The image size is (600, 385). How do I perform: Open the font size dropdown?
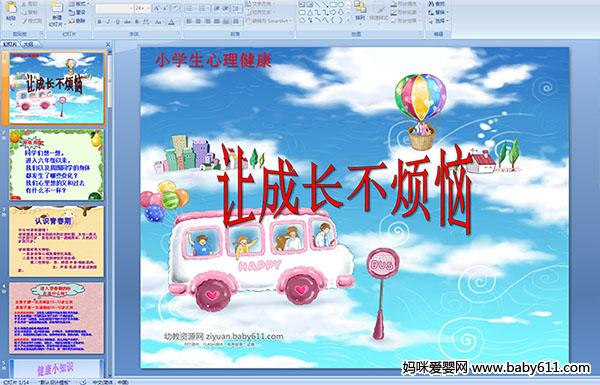click(x=147, y=8)
